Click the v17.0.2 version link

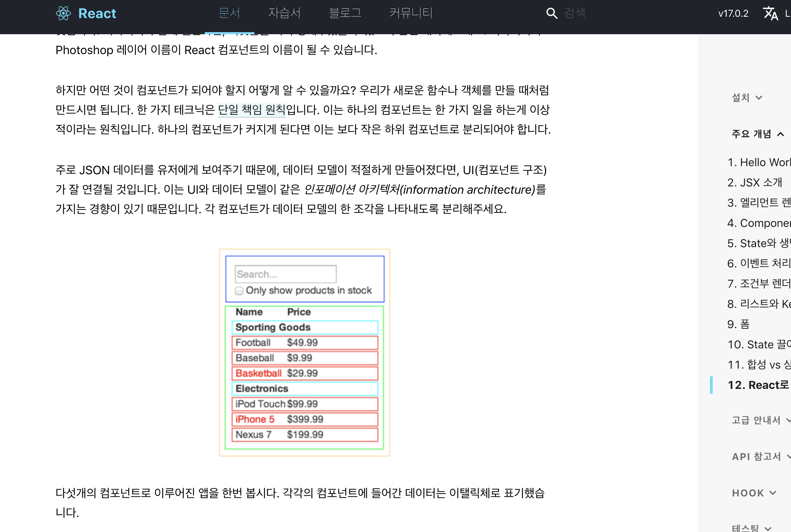733,14
